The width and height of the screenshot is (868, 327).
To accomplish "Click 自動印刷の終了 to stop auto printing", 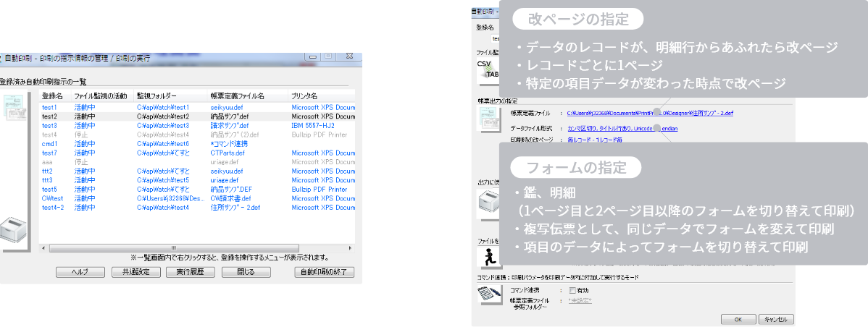I will click(324, 272).
